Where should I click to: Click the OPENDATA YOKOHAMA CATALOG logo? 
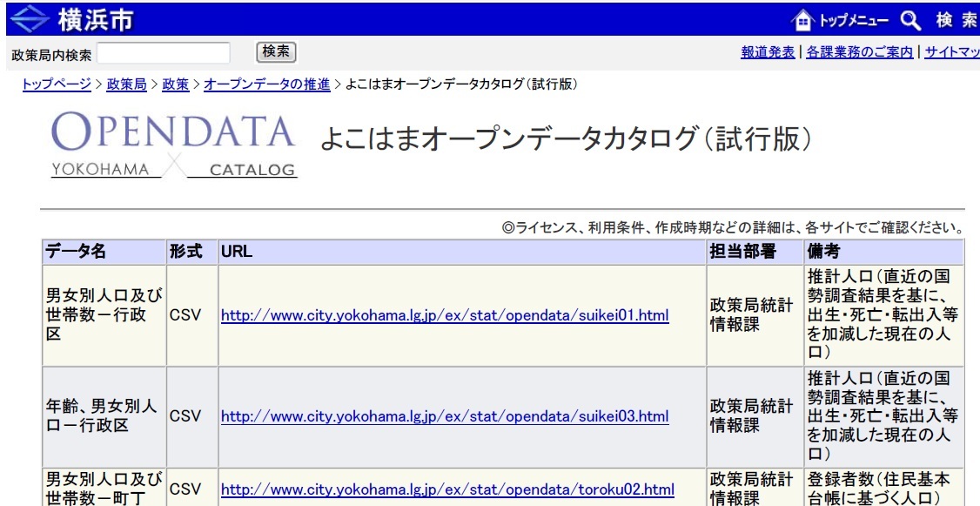point(174,145)
